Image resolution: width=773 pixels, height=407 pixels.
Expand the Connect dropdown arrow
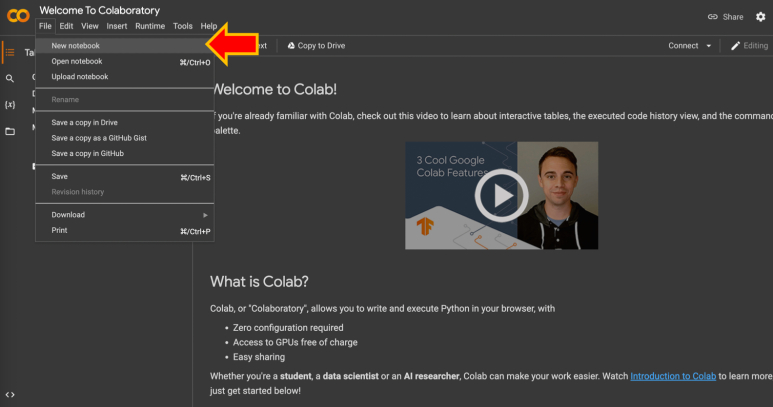pos(709,46)
